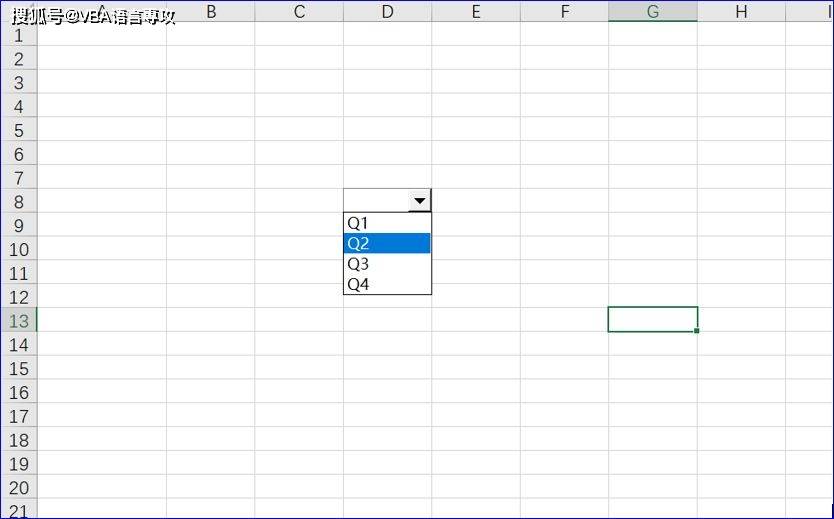Select entire row 17
The image size is (834, 519).
point(18,416)
